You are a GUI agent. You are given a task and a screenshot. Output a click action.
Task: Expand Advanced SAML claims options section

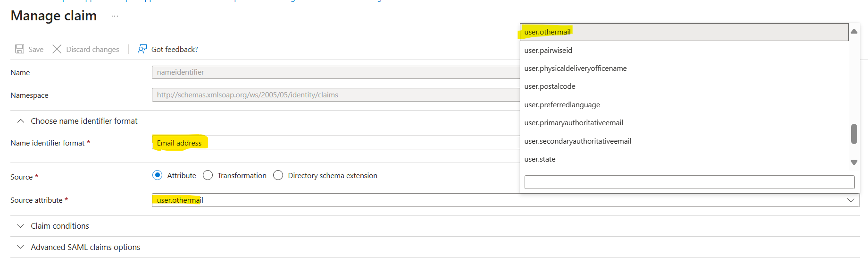[x=20, y=247]
